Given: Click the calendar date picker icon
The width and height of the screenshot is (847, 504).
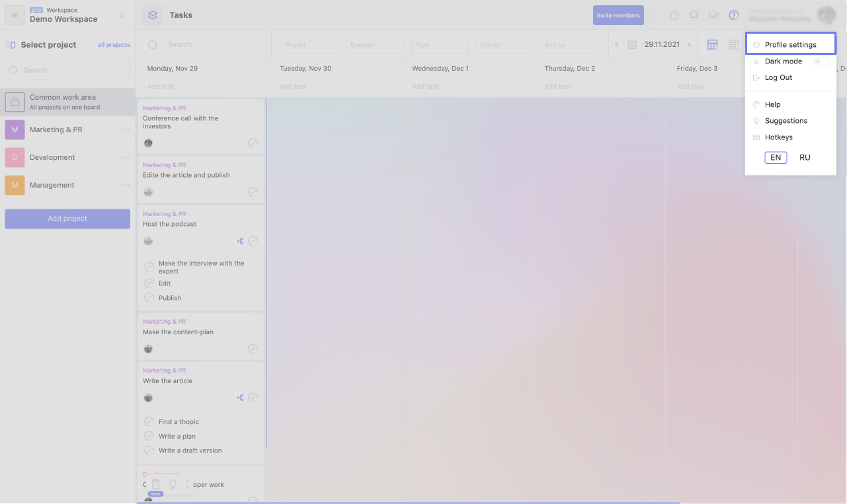Looking at the screenshot, I should click(632, 45).
